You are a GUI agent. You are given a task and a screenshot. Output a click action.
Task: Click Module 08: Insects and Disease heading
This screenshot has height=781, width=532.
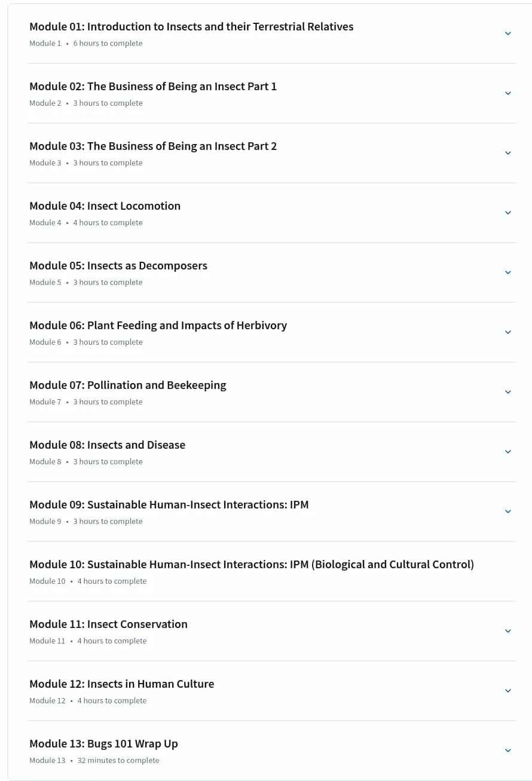[x=107, y=445]
